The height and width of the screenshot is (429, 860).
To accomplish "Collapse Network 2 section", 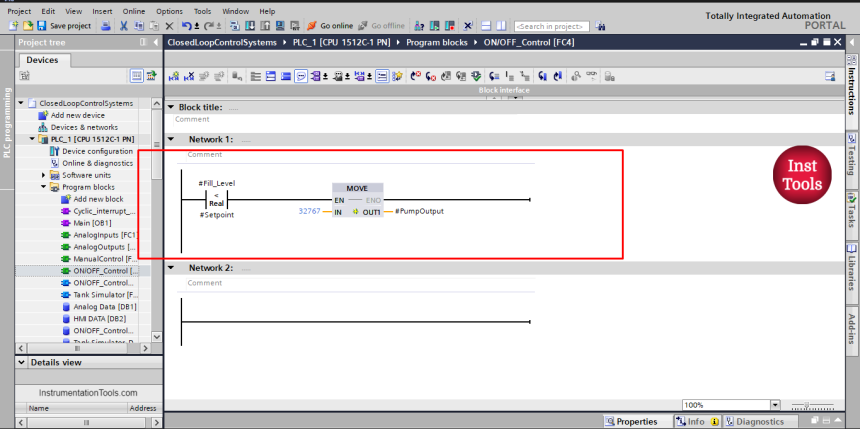I will [171, 268].
